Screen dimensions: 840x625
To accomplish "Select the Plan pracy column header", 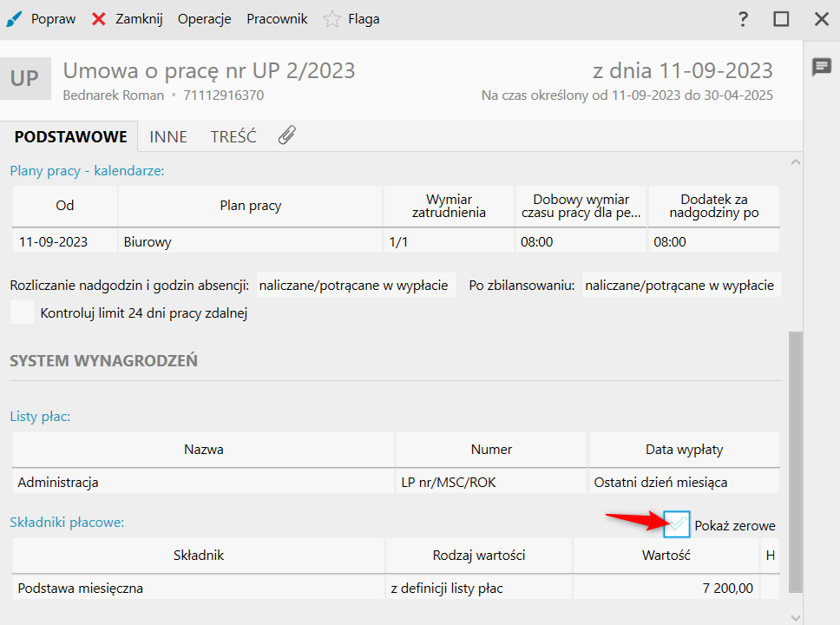I will pyautogui.click(x=250, y=206).
